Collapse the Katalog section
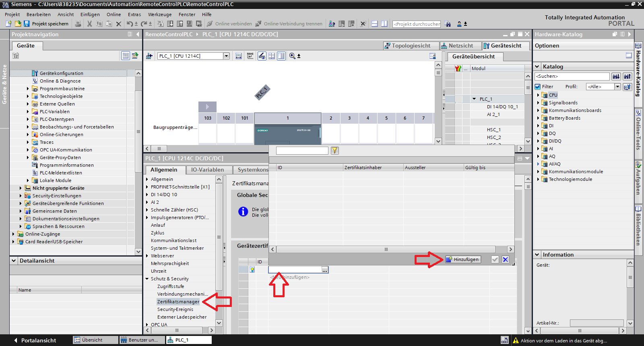 click(537, 66)
